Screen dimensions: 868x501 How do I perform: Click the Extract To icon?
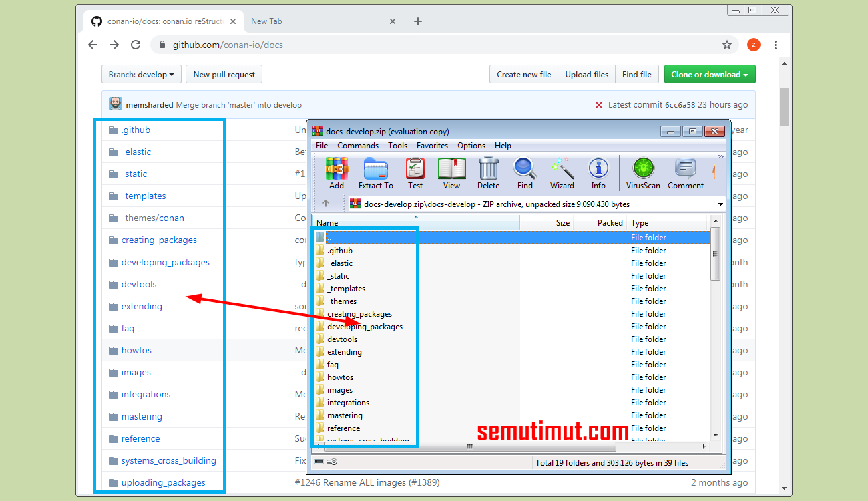(x=375, y=173)
